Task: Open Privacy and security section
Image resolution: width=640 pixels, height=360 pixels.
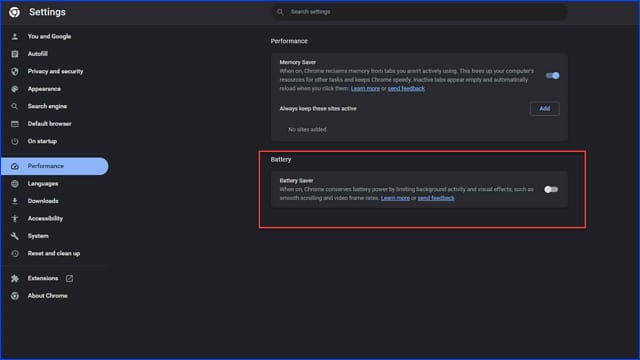Action: pos(55,71)
